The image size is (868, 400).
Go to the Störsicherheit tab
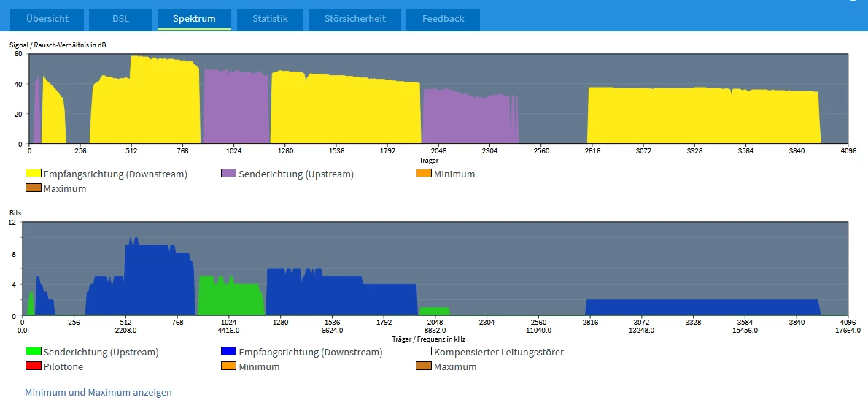click(354, 19)
